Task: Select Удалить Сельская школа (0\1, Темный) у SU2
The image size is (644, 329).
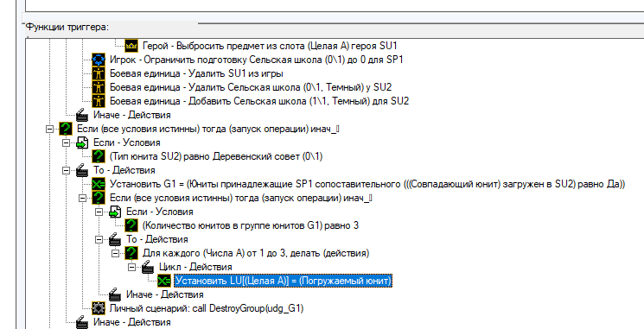Action: click(250, 87)
